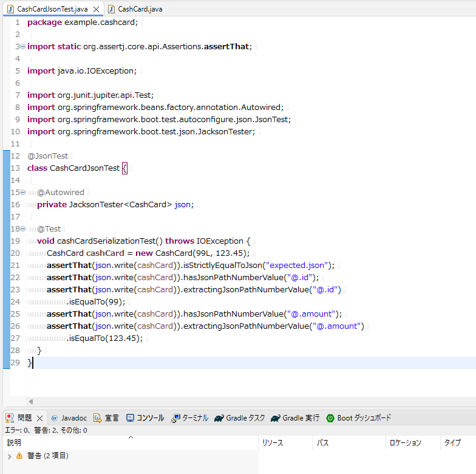Image resolution: width=476 pixels, height=474 pixels.
Task: Place cursor on the package example.cashcard line
Action: click(x=83, y=22)
